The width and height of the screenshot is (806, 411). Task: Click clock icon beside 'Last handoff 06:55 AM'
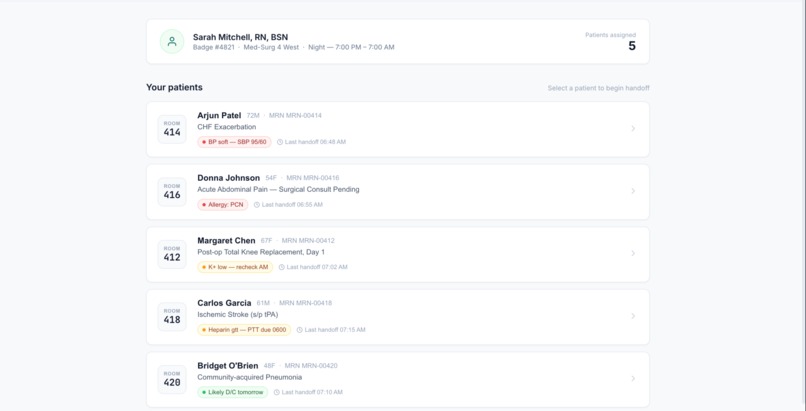[x=257, y=204]
